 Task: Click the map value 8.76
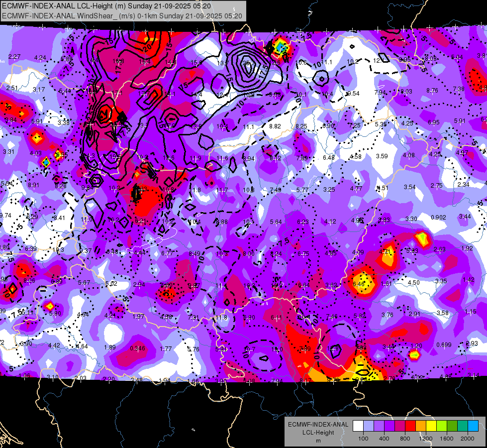coord(432,91)
